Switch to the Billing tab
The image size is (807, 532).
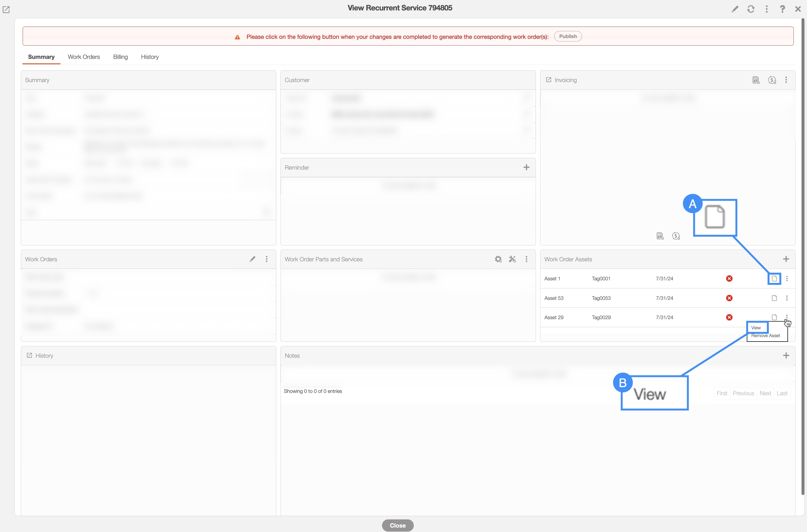(120, 57)
